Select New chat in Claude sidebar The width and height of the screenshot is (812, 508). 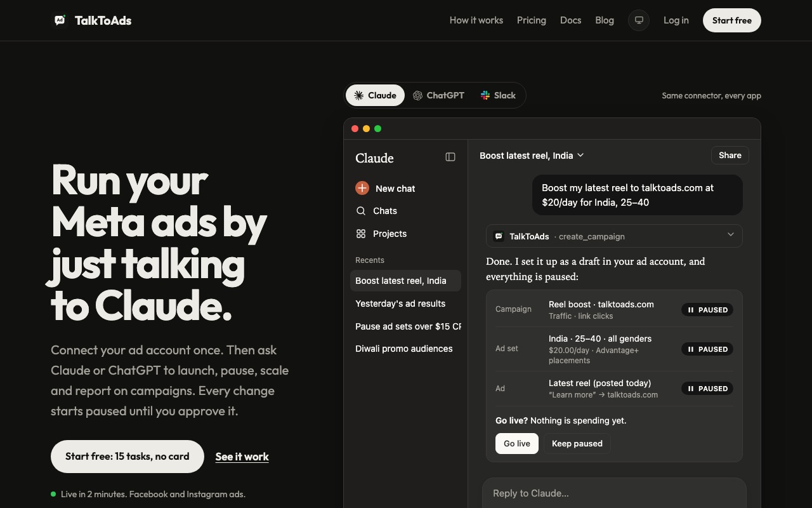[406, 188]
